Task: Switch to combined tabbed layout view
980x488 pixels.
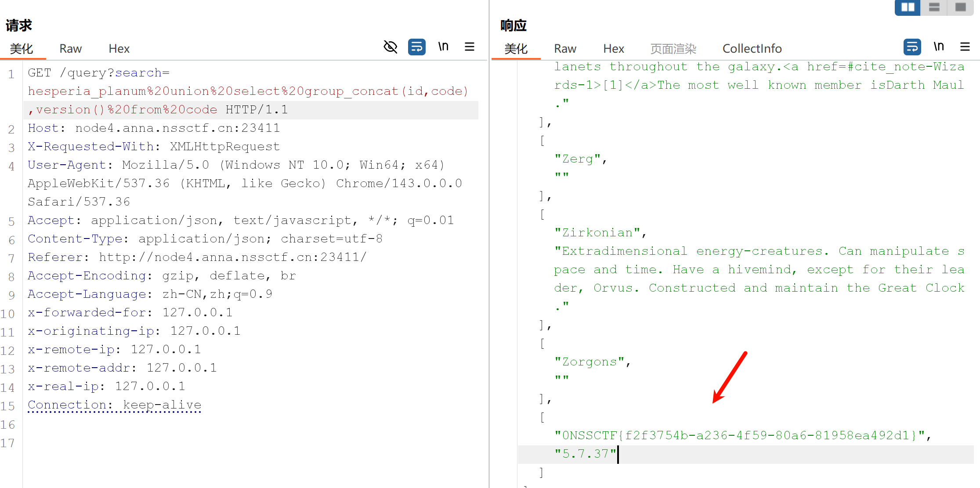Action: (961, 7)
